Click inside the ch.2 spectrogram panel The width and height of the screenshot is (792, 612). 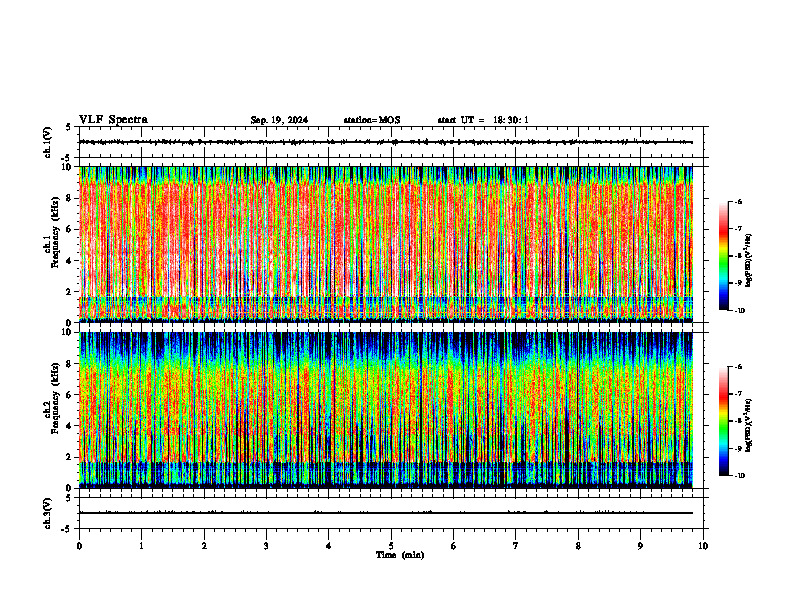point(386,410)
